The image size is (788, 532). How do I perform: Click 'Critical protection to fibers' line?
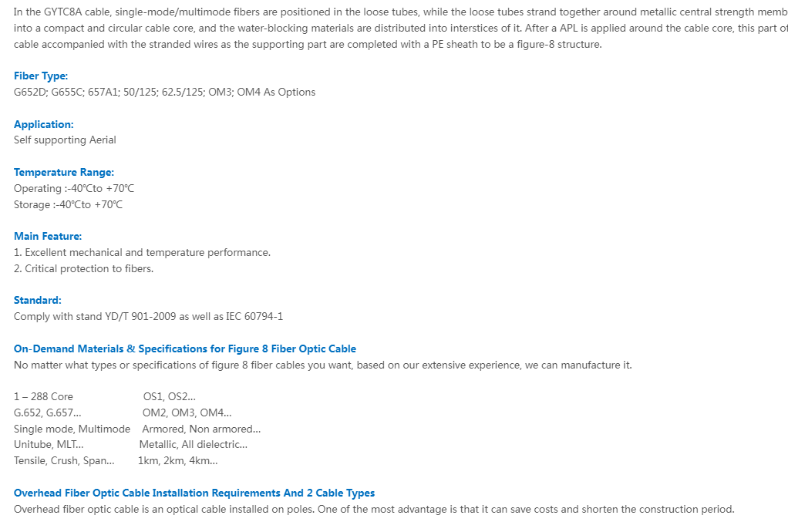pos(83,268)
